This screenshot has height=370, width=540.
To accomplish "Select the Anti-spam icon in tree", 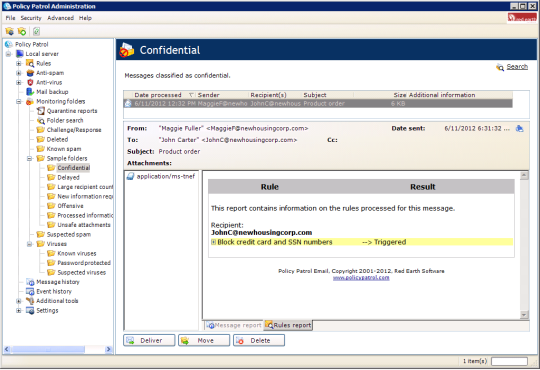I will pyautogui.click(x=30, y=73).
